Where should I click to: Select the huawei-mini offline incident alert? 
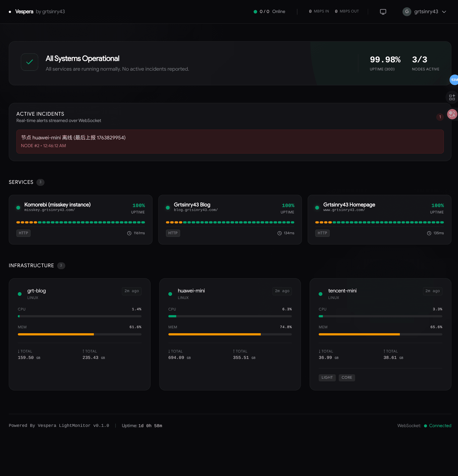(x=230, y=142)
